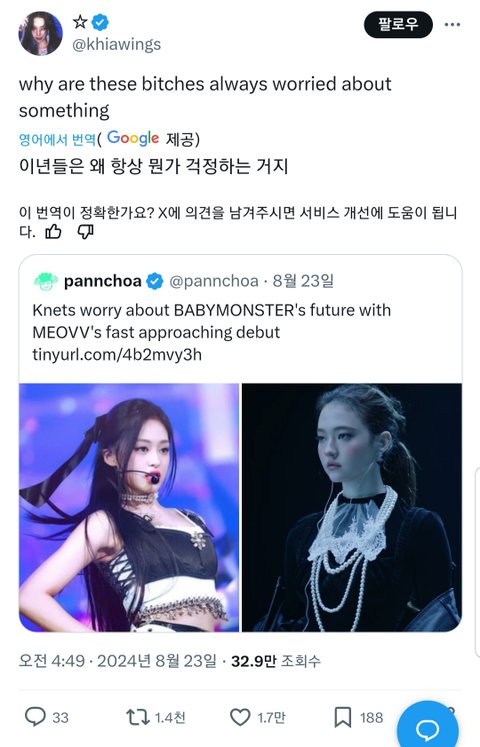Screen dimensions: 480x747
Task: Click the 팔로우 follow button
Action: tap(398, 24)
